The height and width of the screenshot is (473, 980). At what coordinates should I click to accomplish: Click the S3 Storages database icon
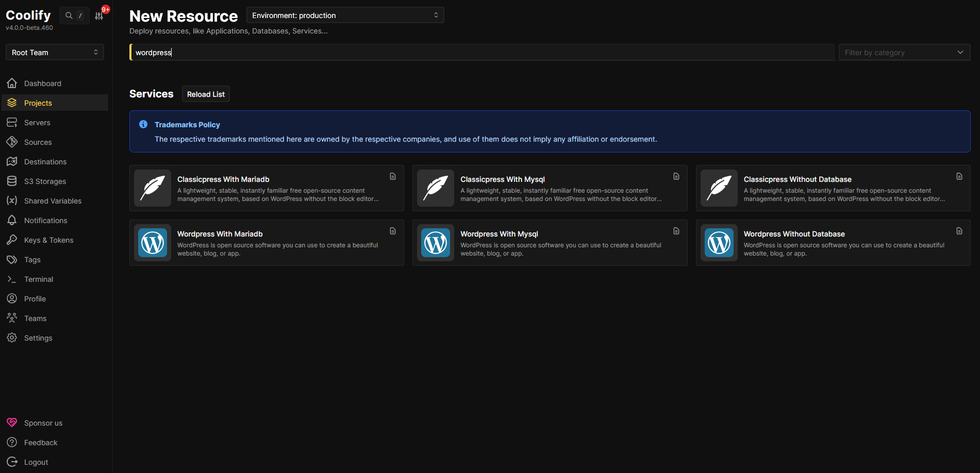click(12, 181)
